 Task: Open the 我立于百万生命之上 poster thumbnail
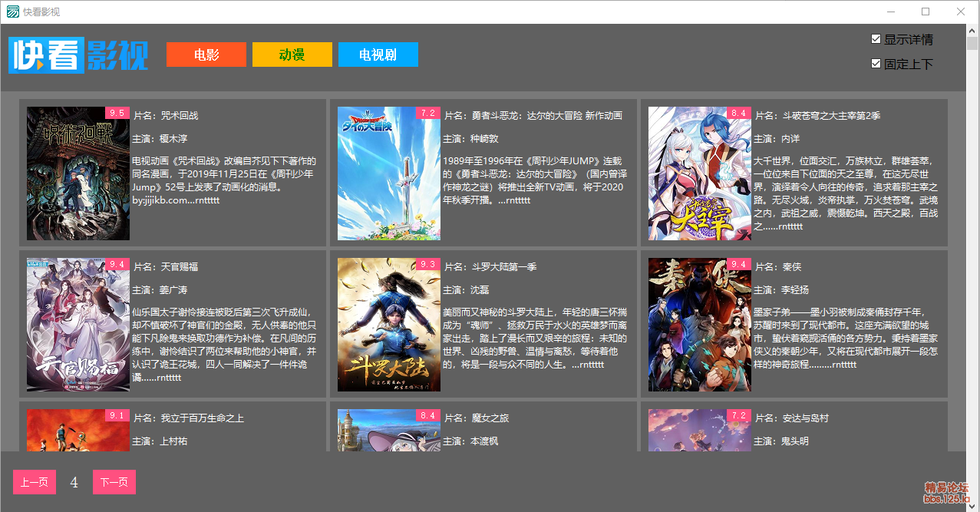click(x=78, y=431)
